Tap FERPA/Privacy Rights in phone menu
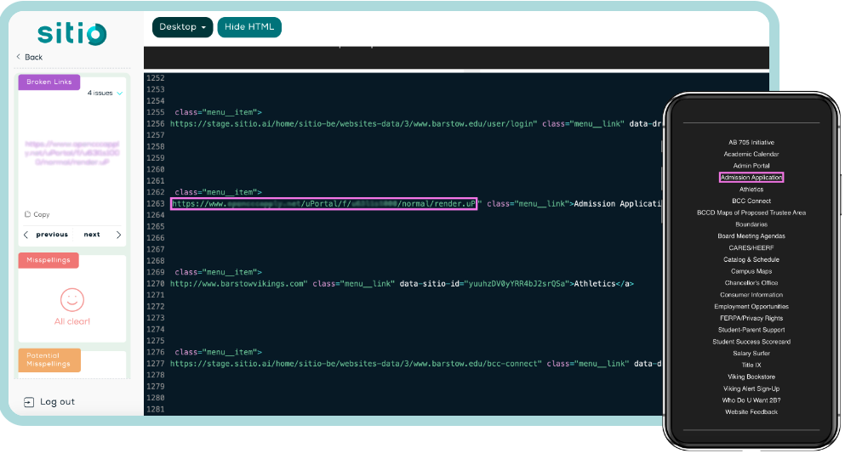The height and width of the screenshot is (465, 868). coord(751,319)
